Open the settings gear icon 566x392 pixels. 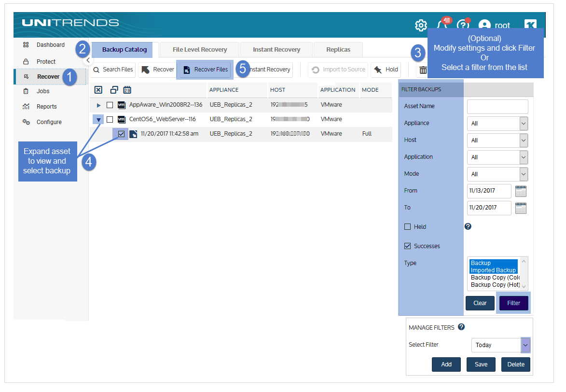421,25
